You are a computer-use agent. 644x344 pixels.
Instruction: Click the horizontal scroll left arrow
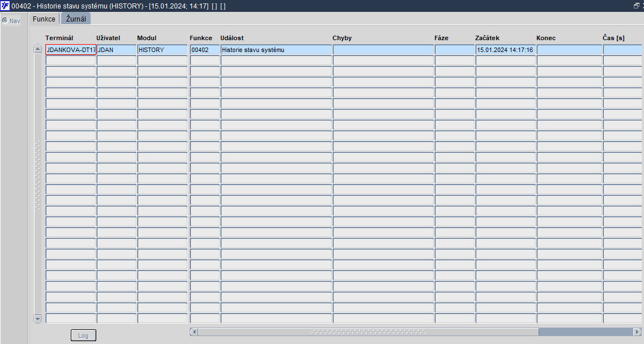coord(194,332)
